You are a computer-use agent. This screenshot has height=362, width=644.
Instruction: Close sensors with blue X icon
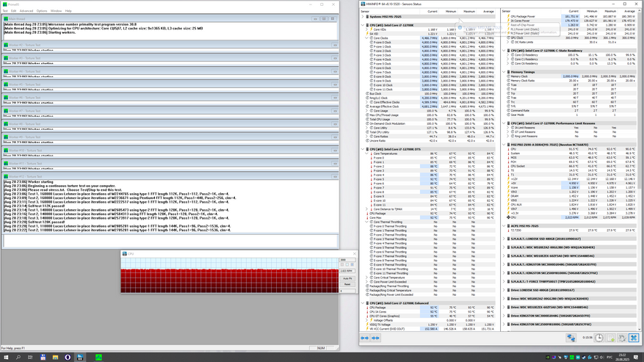pyautogui.click(x=635, y=338)
